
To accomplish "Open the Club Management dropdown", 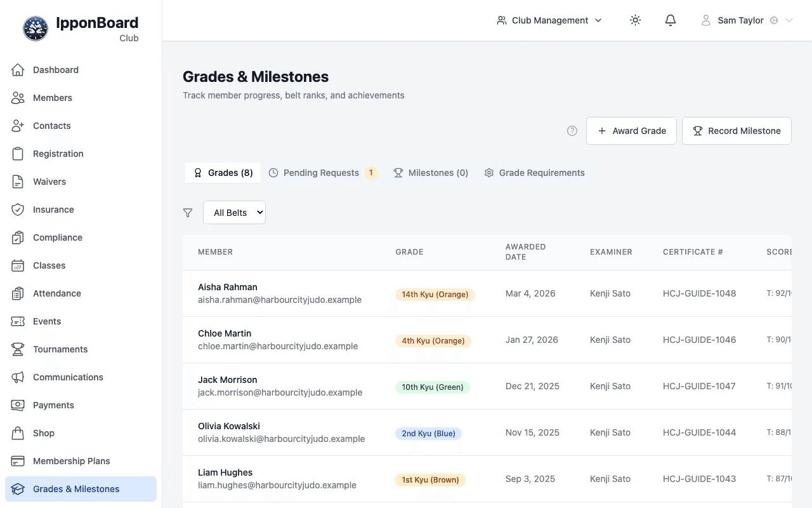I will click(x=549, y=20).
